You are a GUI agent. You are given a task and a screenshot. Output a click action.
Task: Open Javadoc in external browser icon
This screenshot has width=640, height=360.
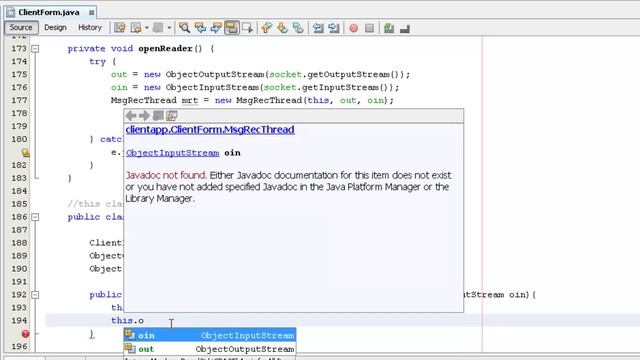point(158,116)
